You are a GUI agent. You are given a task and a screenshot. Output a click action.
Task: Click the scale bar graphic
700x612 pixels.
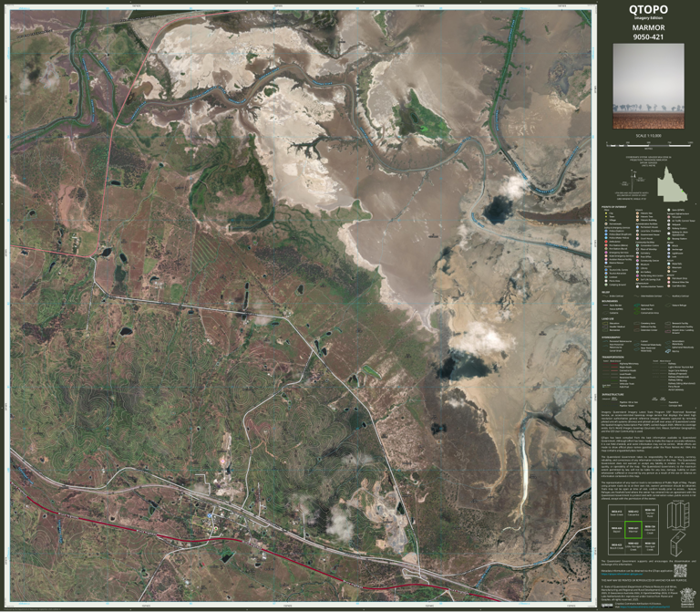(649, 145)
